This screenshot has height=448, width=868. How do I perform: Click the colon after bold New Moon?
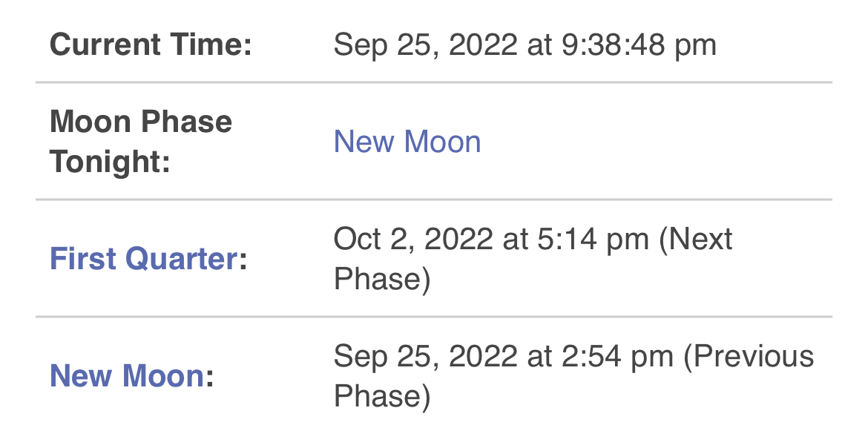(210, 377)
